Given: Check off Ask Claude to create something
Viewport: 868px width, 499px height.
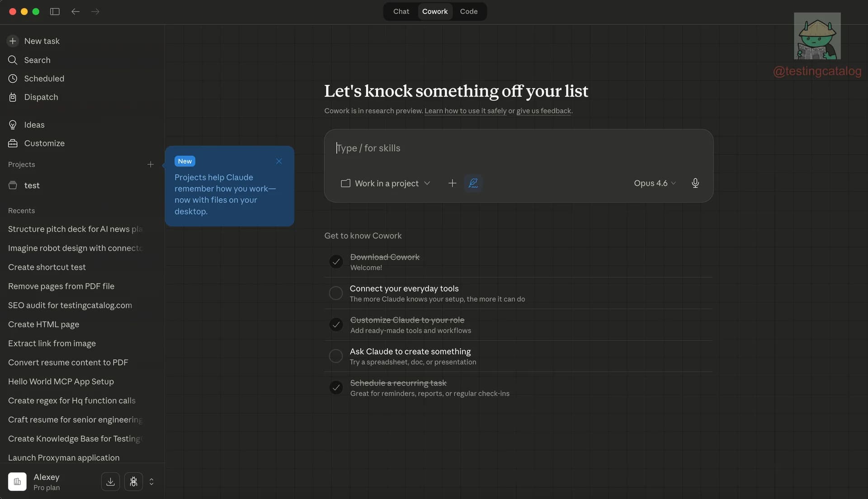Looking at the screenshot, I should point(336,356).
